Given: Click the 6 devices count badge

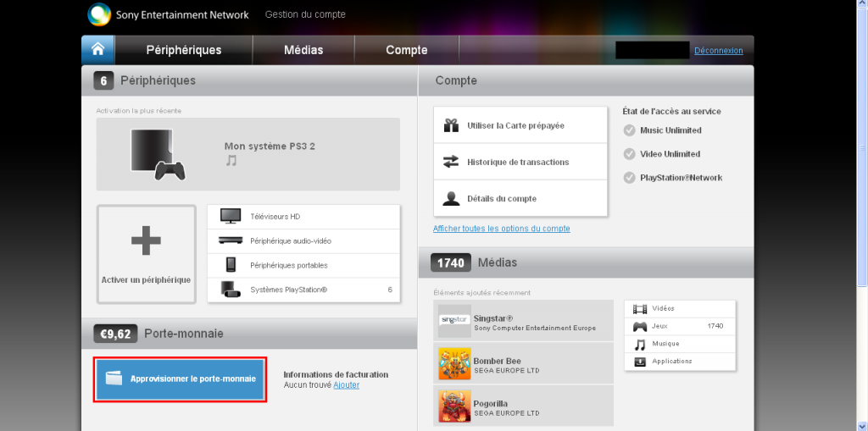Looking at the screenshot, I should (103, 80).
